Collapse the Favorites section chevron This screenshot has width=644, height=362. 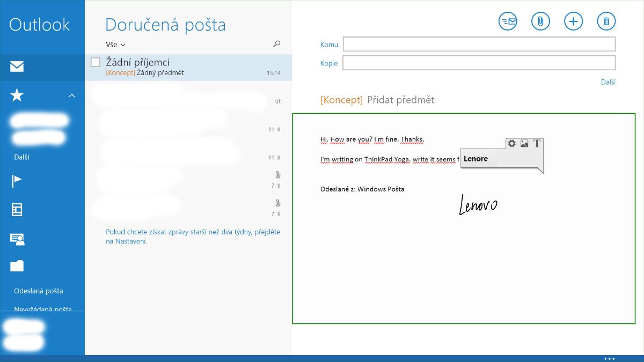[x=72, y=96]
